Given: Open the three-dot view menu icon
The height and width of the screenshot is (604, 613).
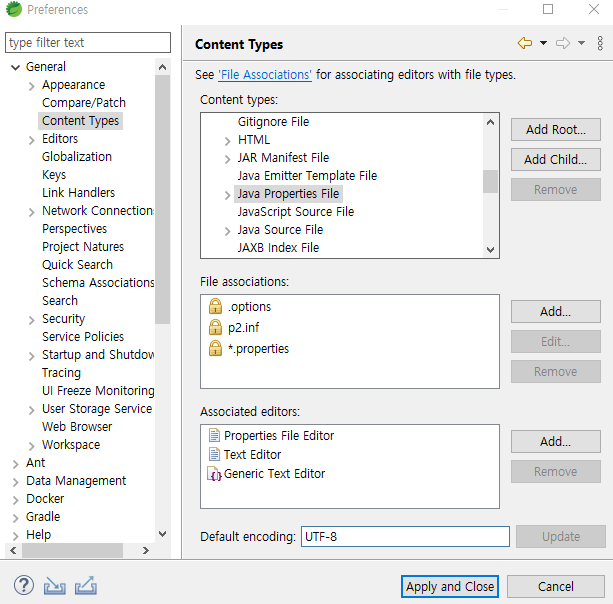Looking at the screenshot, I should 600,43.
